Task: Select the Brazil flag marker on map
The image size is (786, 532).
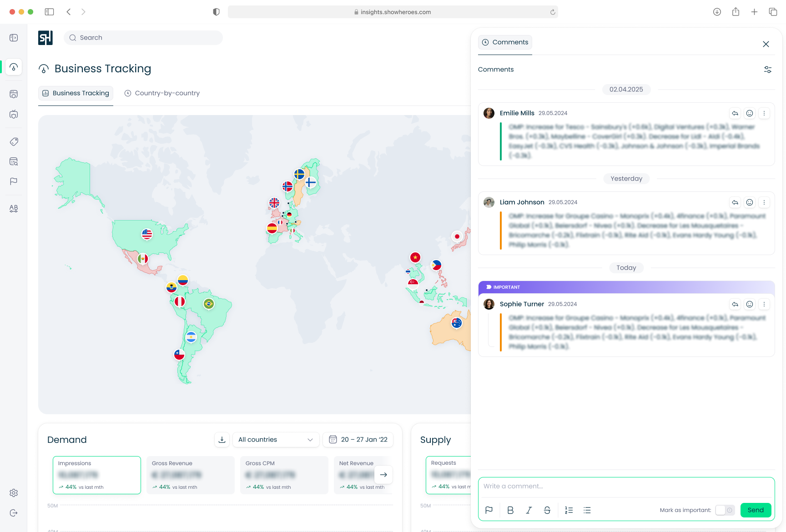Action: coord(209,304)
